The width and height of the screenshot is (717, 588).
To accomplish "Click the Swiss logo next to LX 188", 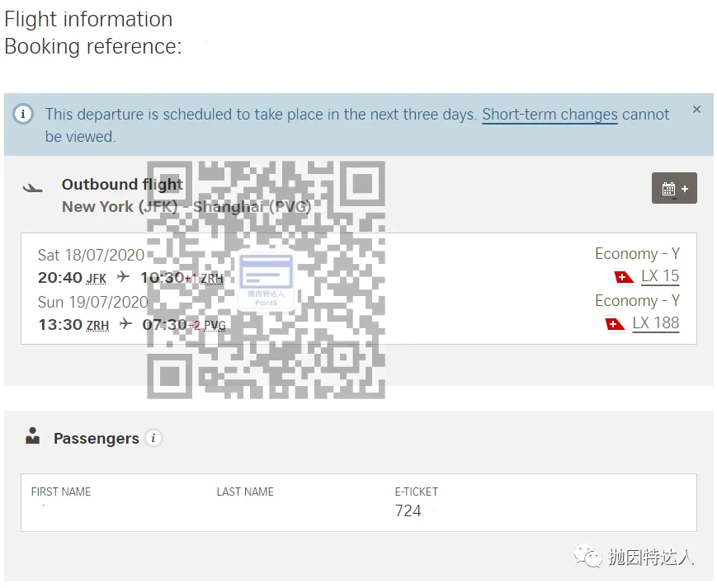I will [615, 324].
